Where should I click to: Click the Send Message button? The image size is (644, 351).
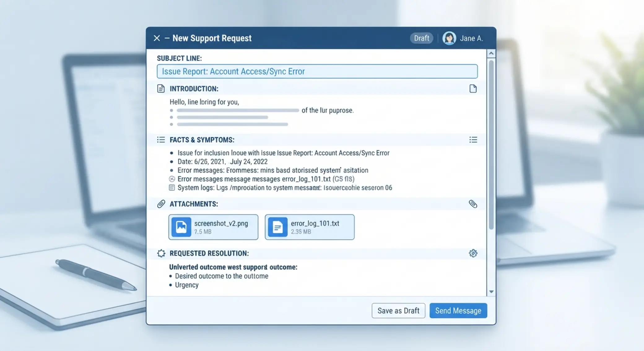(458, 310)
